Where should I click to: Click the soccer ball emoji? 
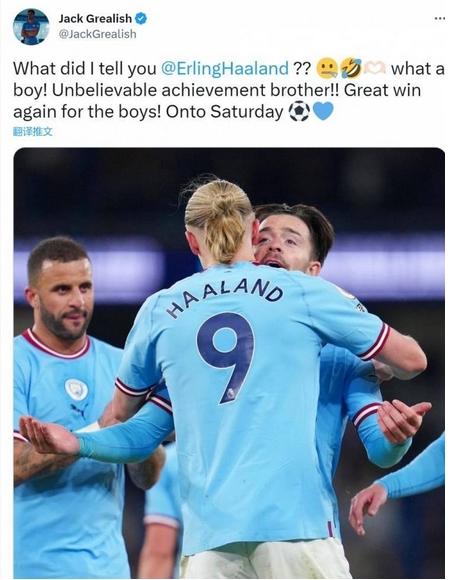point(299,111)
